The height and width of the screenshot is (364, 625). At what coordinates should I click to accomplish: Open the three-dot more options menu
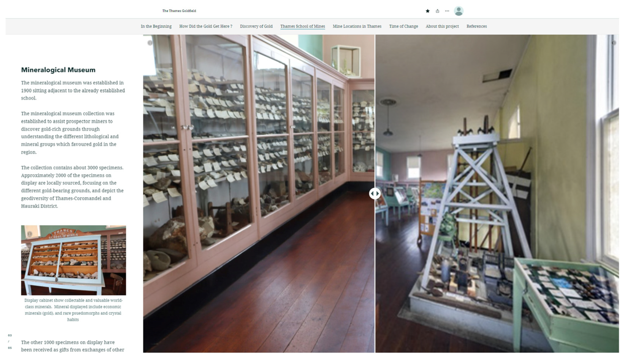tap(447, 11)
